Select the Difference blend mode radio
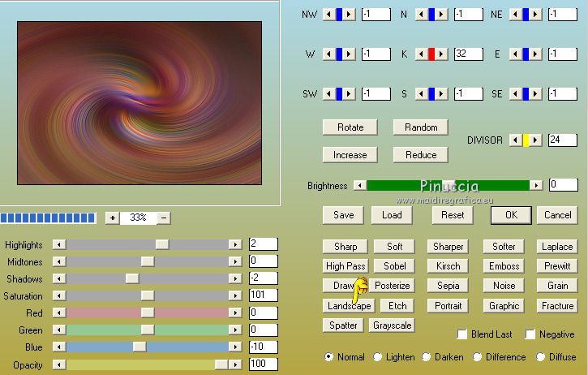The width and height of the screenshot is (588, 375). pyautogui.click(x=478, y=356)
